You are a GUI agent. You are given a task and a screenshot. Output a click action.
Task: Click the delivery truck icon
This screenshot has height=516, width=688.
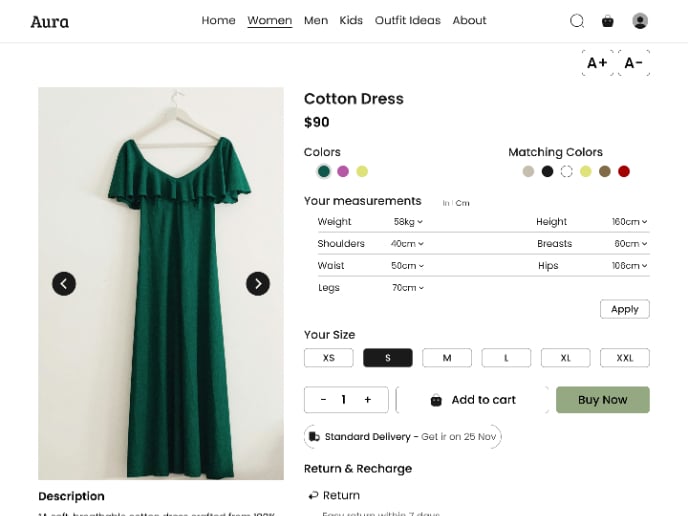(x=314, y=437)
